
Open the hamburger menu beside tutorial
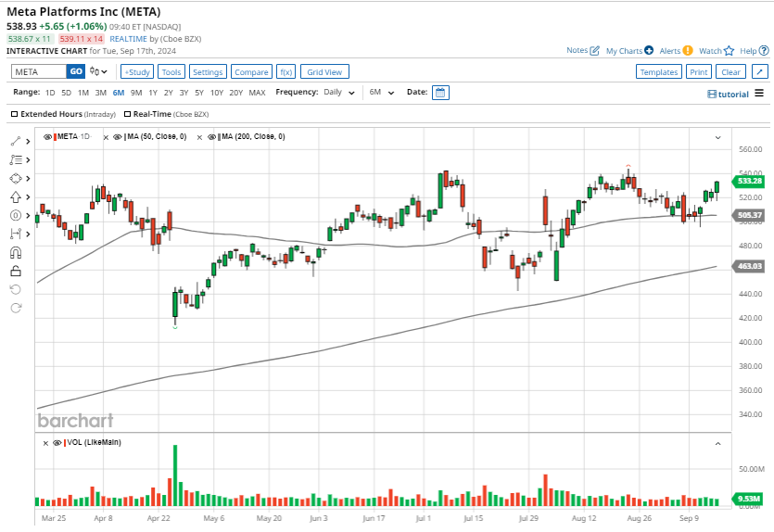(759, 93)
